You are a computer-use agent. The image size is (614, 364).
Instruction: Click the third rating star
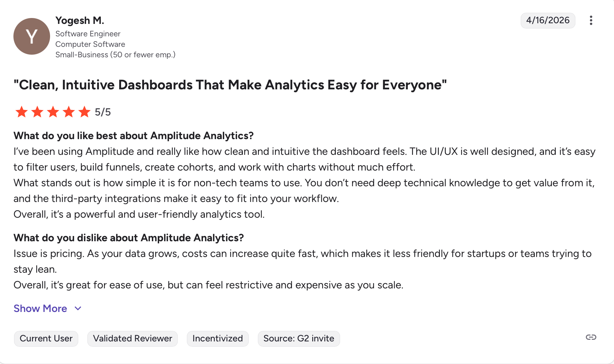point(53,112)
